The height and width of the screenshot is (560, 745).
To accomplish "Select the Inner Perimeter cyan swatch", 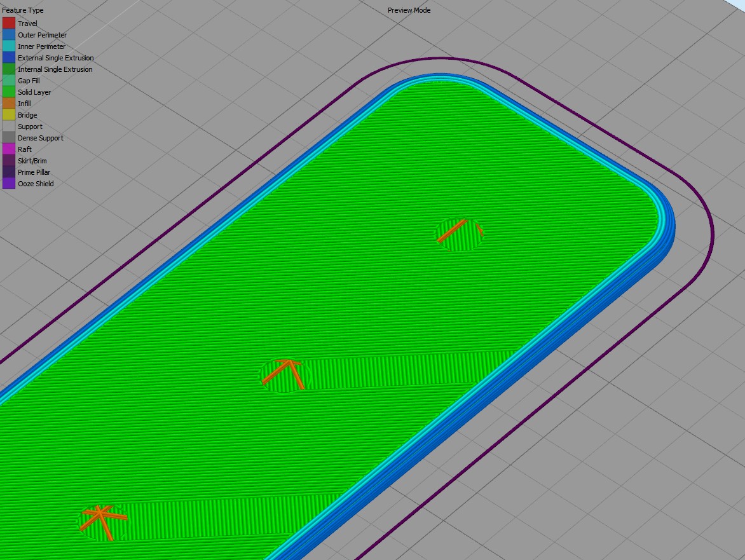I will (x=8, y=46).
